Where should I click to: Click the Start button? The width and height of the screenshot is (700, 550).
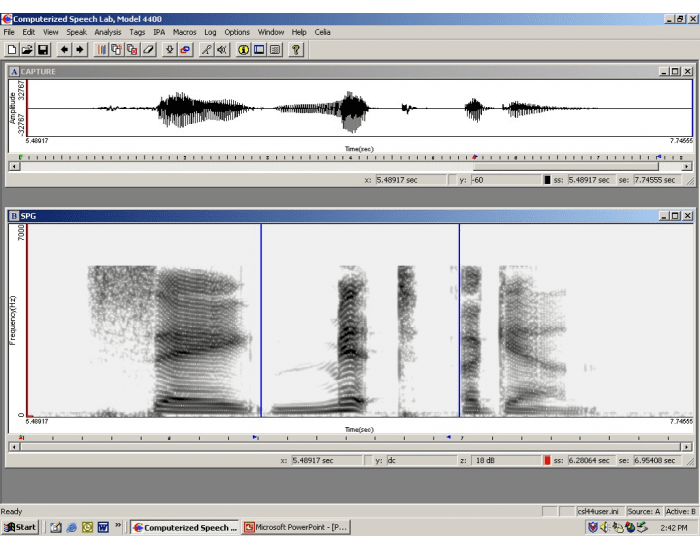pos(20,527)
